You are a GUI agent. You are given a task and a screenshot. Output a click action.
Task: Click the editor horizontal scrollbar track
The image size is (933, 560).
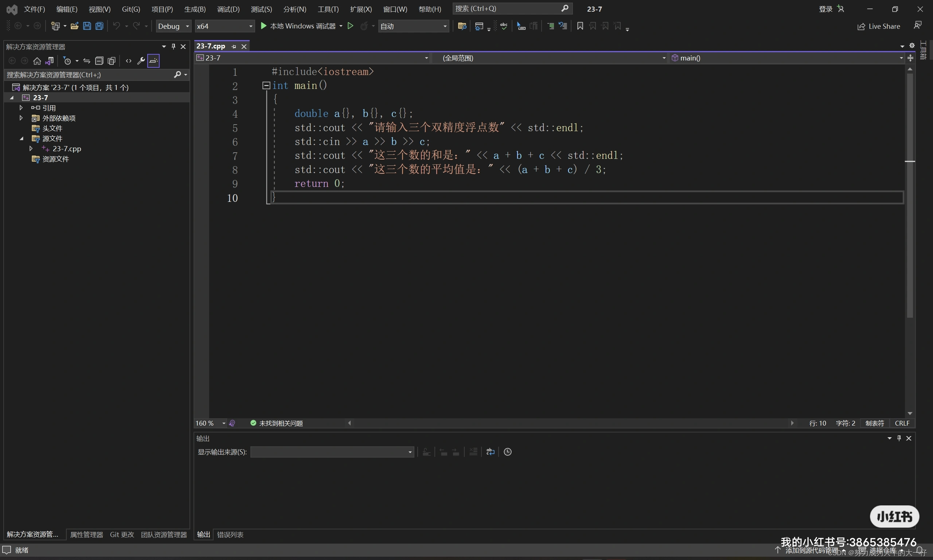tap(570, 423)
